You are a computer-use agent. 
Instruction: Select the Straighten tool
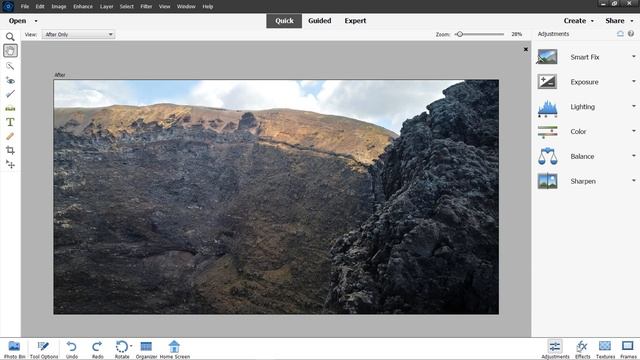coord(10,108)
